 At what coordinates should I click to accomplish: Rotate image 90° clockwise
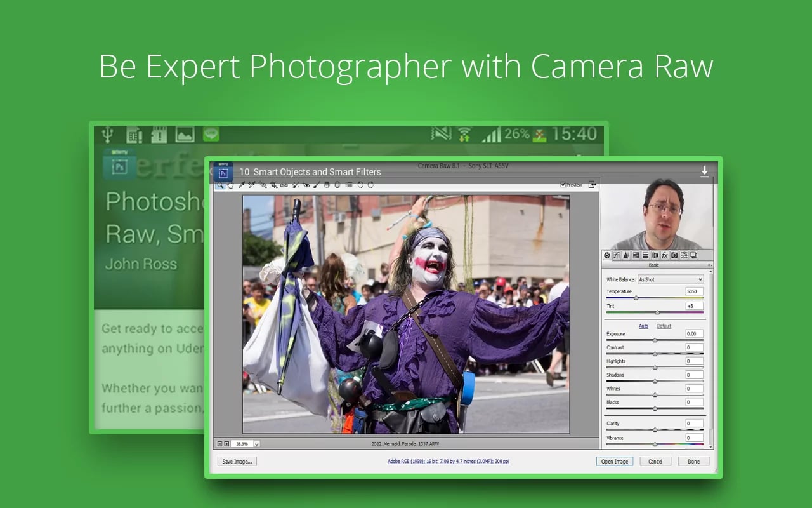(x=370, y=185)
